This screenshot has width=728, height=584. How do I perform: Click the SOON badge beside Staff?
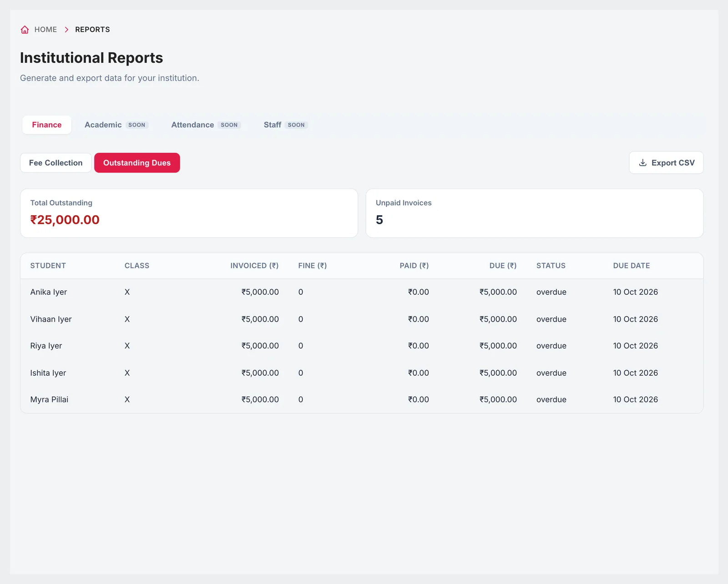coord(296,125)
